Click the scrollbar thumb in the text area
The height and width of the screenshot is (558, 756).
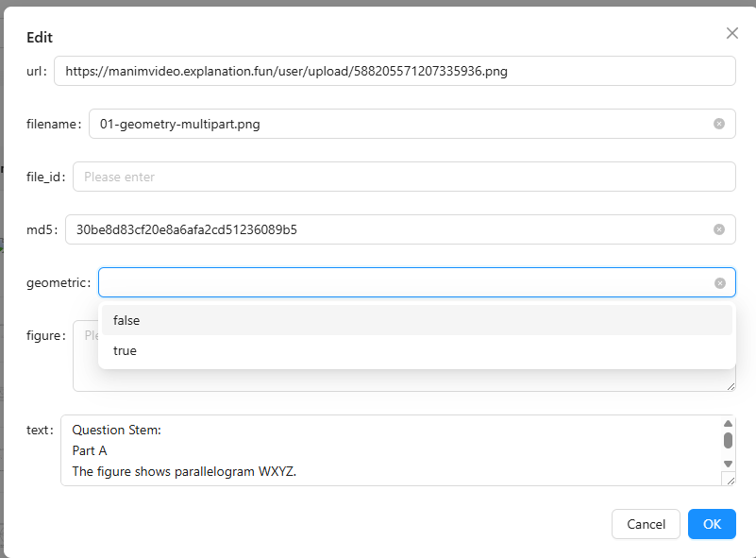click(728, 440)
